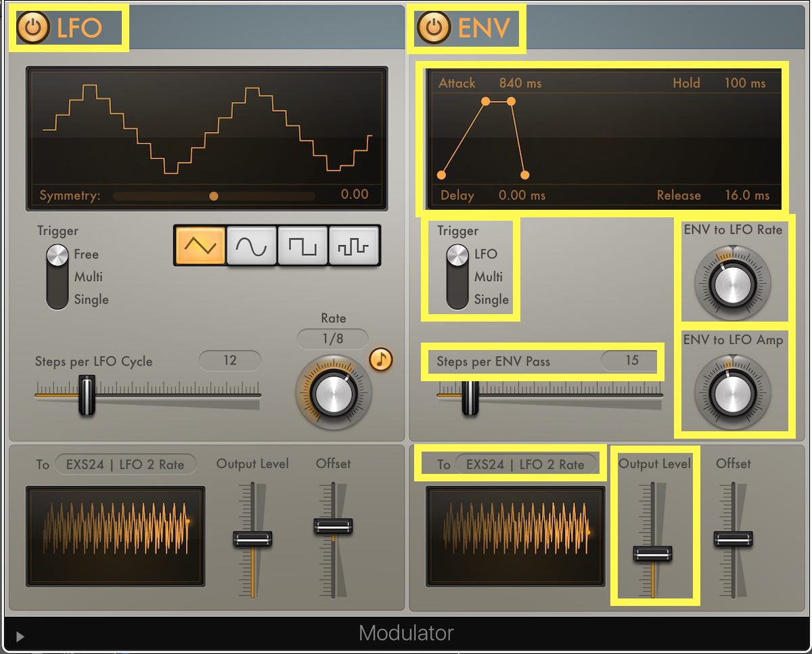The width and height of the screenshot is (812, 654).
Task: Click the Delay value 0.00 ms
Action: pos(522,196)
